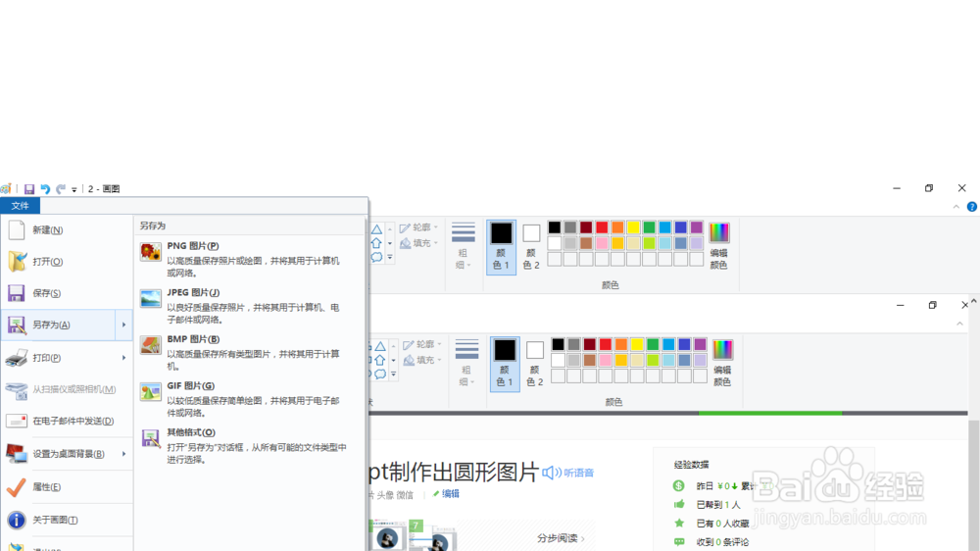
Task: Save as BMP 图片(B)
Action: (249, 352)
